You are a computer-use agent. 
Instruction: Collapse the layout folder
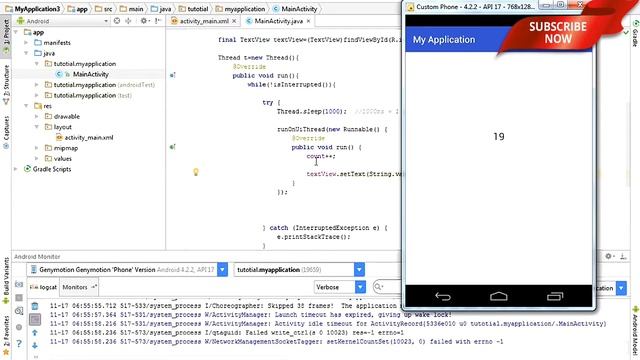point(37,127)
